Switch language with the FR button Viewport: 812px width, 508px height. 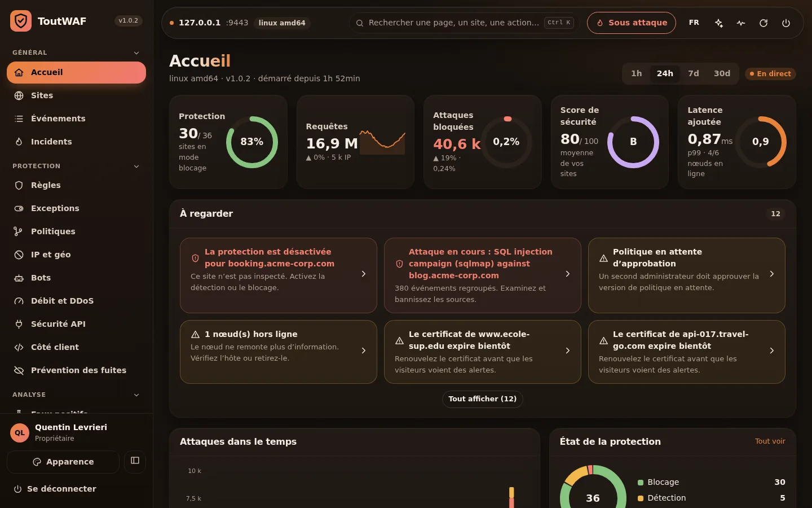tap(694, 23)
